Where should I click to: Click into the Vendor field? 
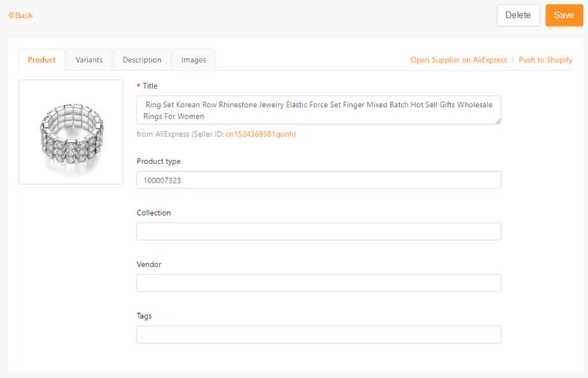[318, 283]
